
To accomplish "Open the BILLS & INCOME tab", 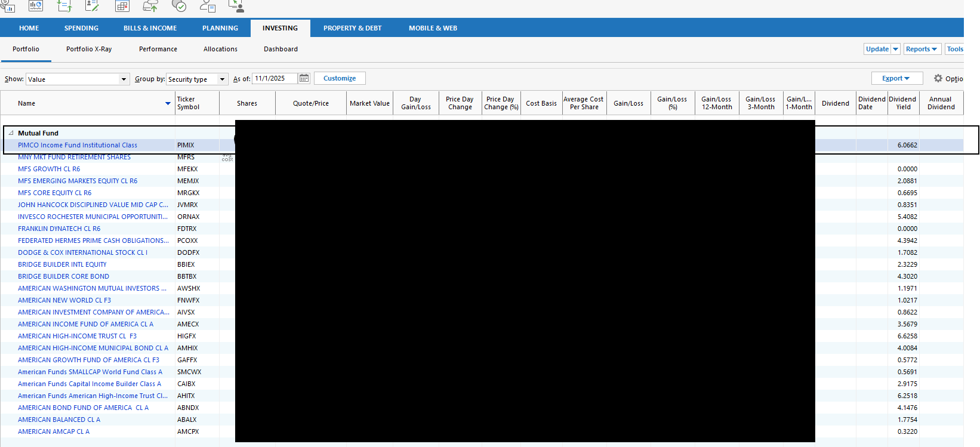I will [150, 28].
